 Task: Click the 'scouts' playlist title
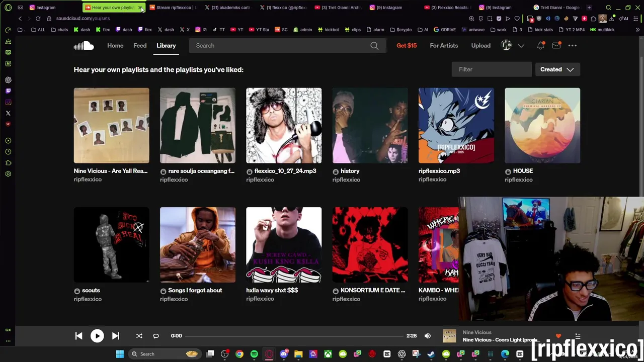(91, 291)
